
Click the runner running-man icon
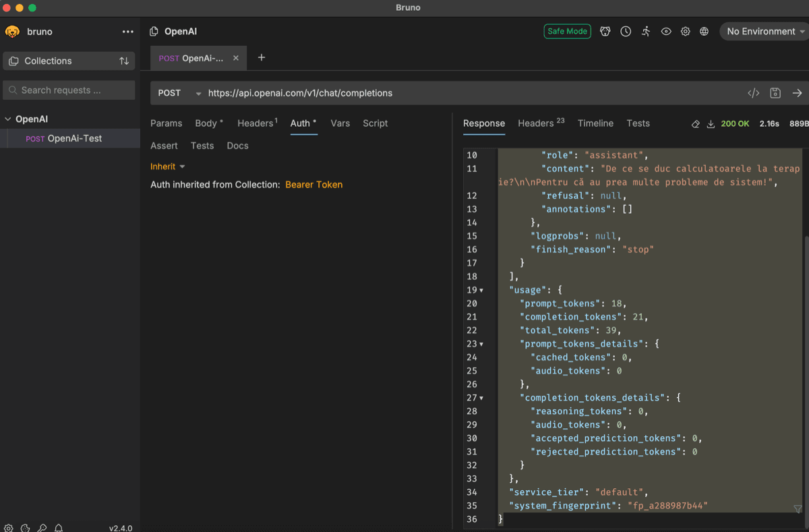[x=646, y=32]
